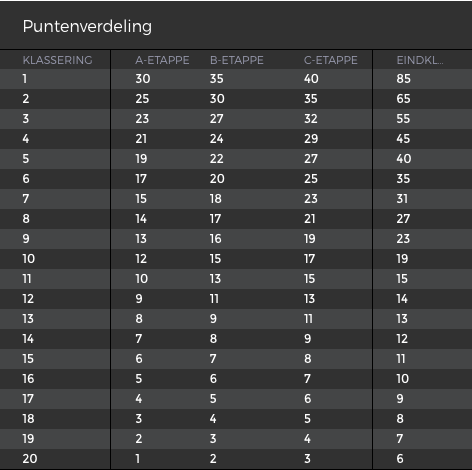Click the C-ETAPPE column header
The height and width of the screenshot is (470, 472).
pyautogui.click(x=331, y=60)
